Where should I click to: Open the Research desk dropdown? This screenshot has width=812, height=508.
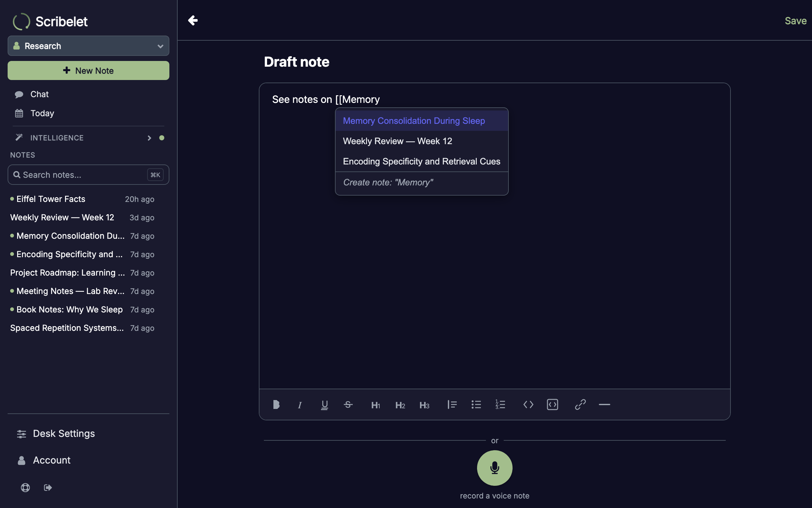click(88, 46)
